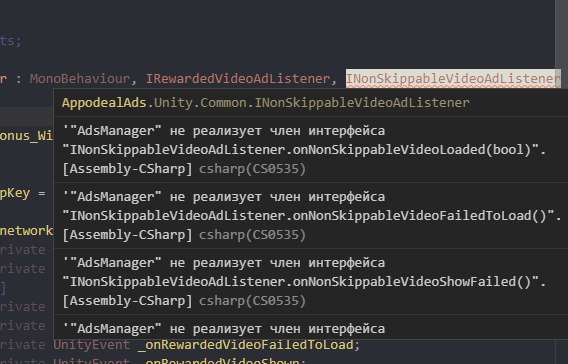Image resolution: width=568 pixels, height=364 pixels.
Task: Click the highlighted INonSkippableVideoAdListener identifier in code
Action: pos(453,79)
